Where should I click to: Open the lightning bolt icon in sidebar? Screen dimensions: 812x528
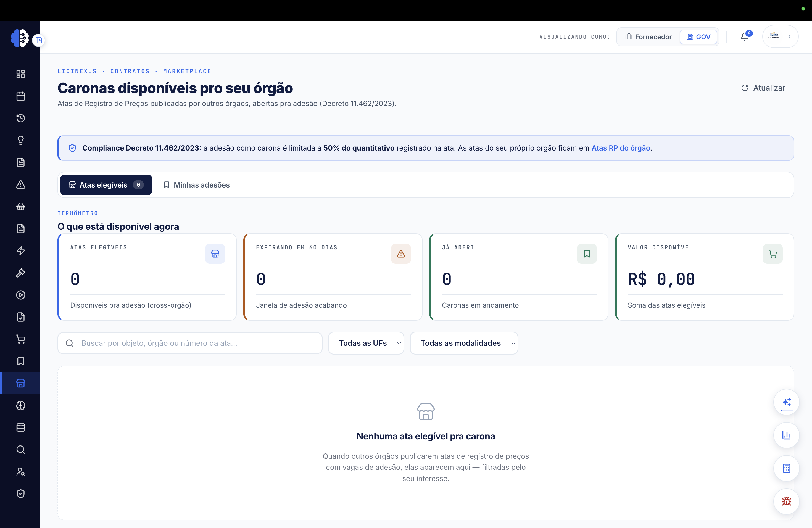pyautogui.click(x=20, y=251)
